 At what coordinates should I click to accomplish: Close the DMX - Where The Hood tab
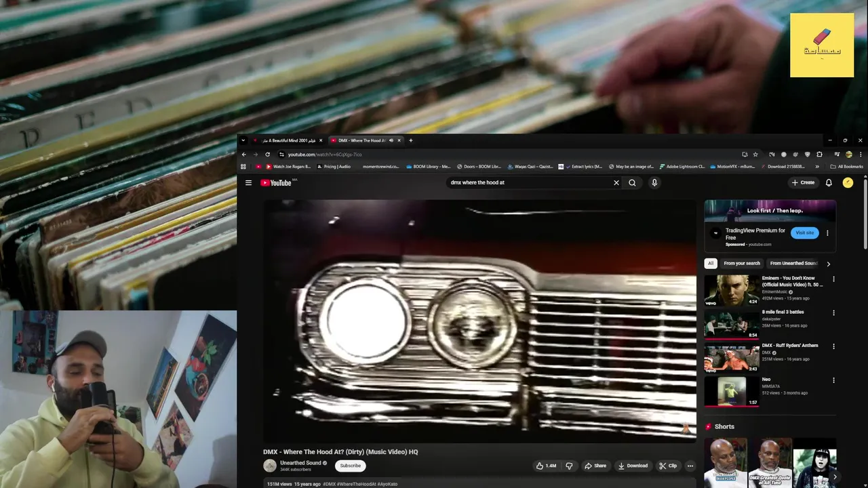[x=399, y=140]
